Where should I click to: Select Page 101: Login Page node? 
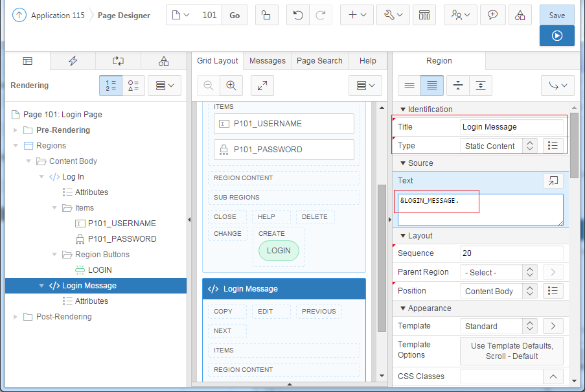tap(62, 115)
